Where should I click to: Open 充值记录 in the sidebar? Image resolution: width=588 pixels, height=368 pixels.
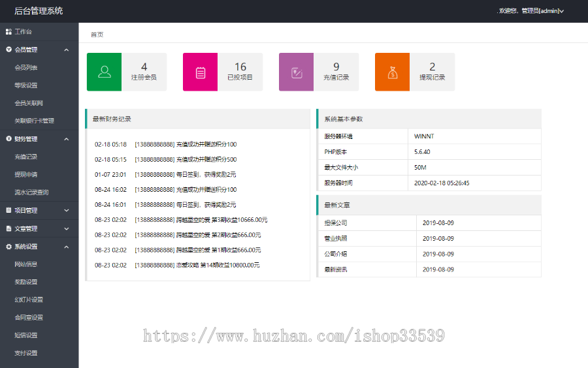26,157
